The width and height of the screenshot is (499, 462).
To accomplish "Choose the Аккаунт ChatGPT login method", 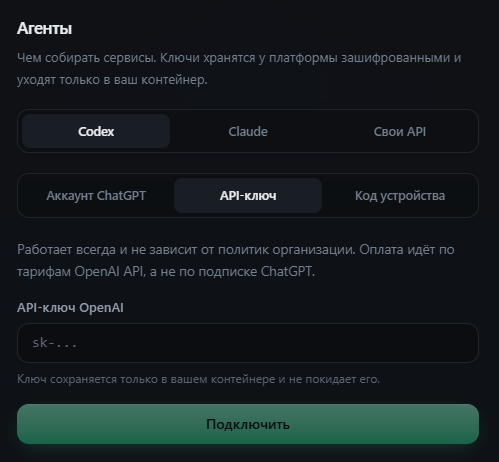I will 96,196.
